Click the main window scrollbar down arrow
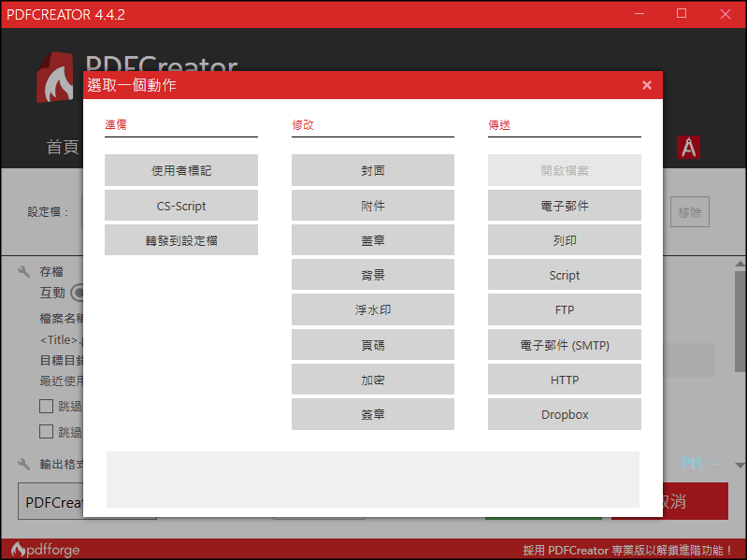This screenshot has height=560, width=747. [x=740, y=466]
